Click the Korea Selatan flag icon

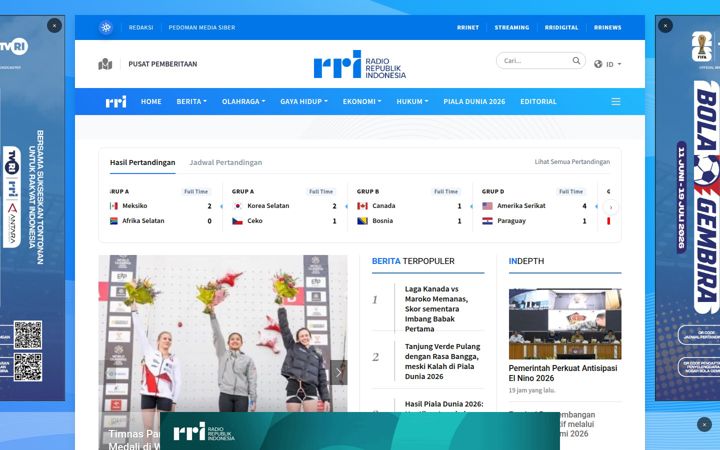coord(237,206)
